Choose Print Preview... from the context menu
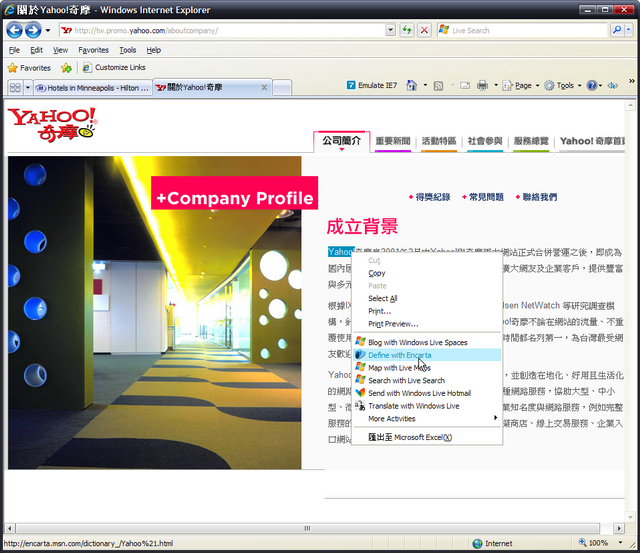The width and height of the screenshot is (640, 553). [x=427, y=324]
